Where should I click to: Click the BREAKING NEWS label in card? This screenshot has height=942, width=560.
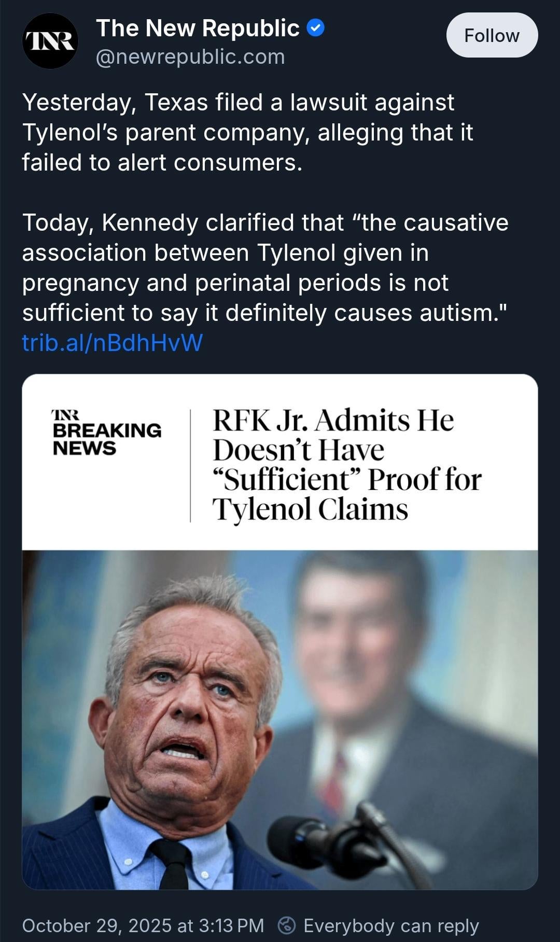(107, 439)
